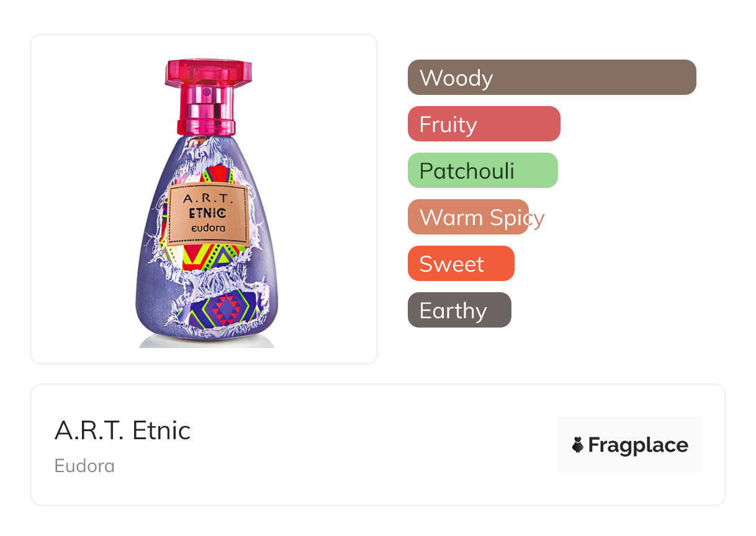Image resolution: width=756 pixels, height=536 pixels.
Task: Select the Fruity accord bar
Action: 484,124
